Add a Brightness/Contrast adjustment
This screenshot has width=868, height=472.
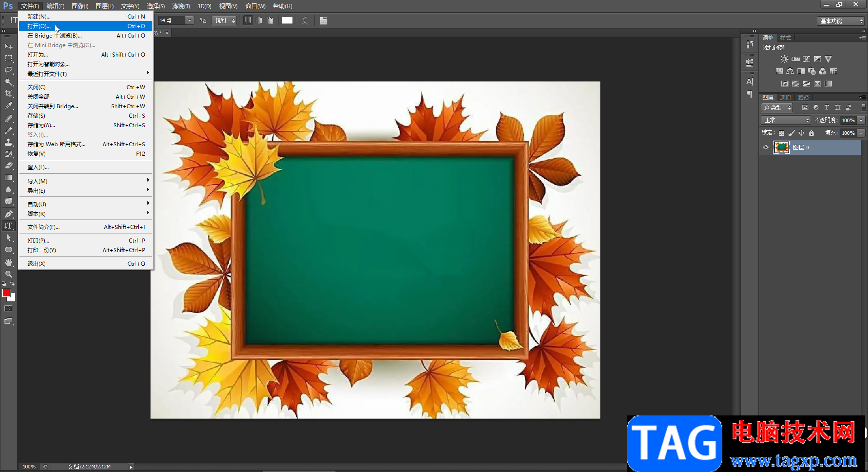tap(784, 59)
